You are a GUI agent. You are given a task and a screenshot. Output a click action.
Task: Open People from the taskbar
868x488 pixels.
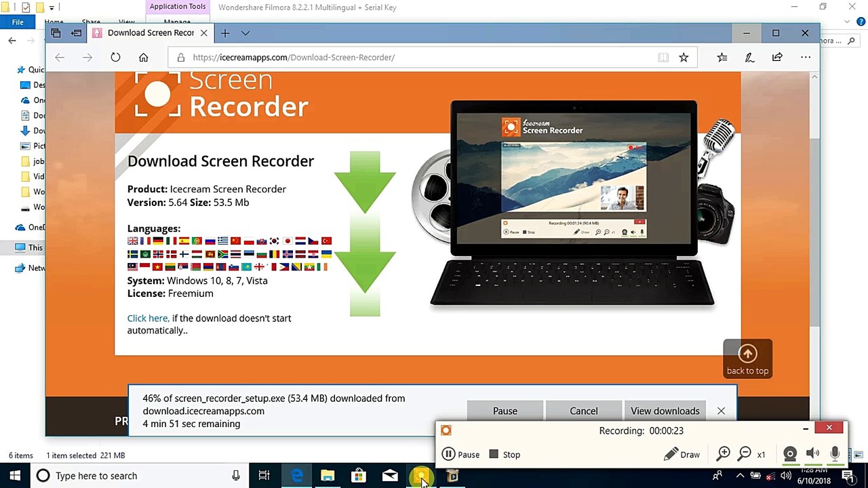click(x=717, y=476)
